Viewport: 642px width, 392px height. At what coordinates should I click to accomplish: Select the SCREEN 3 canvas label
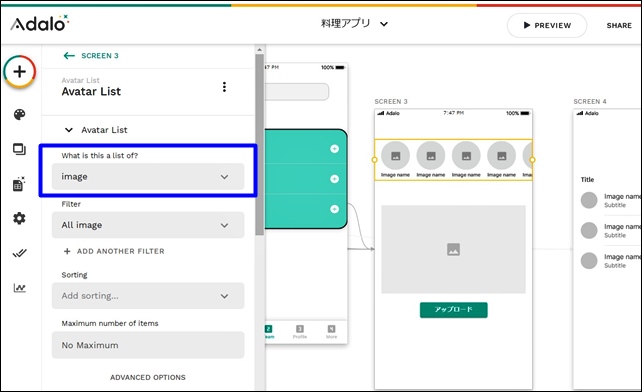(391, 102)
